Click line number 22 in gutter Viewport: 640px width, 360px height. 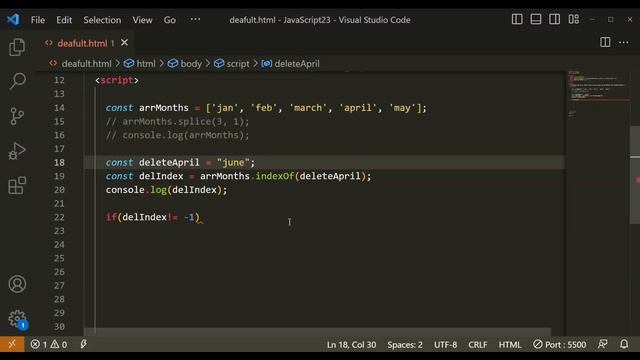[59, 217]
